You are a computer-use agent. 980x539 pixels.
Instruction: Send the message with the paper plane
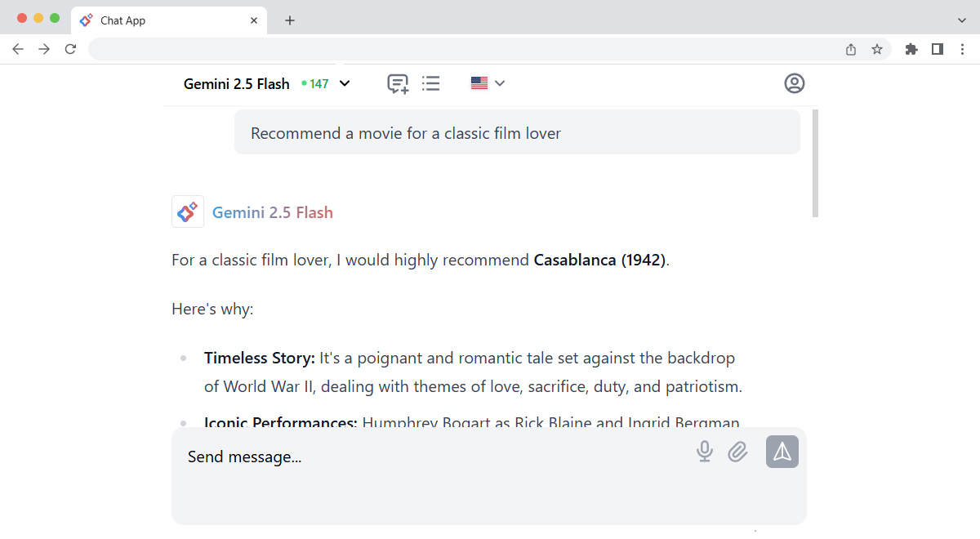tap(782, 451)
